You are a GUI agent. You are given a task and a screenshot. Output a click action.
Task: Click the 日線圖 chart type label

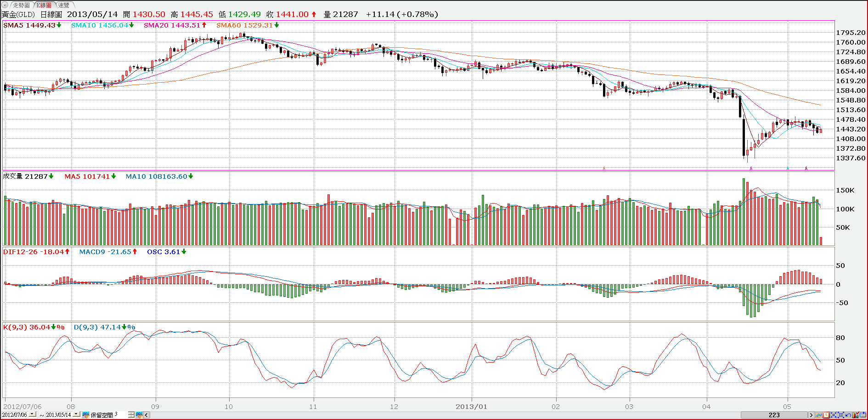(x=51, y=15)
